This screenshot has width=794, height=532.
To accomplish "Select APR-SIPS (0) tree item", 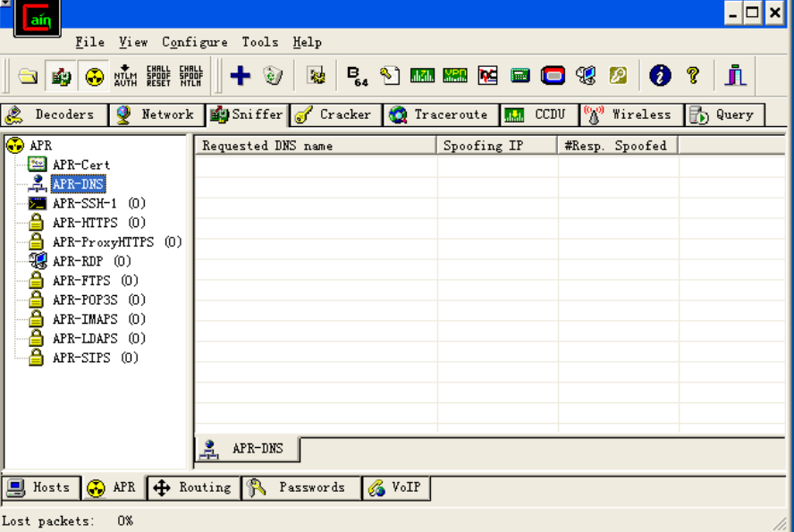I will pos(95,358).
